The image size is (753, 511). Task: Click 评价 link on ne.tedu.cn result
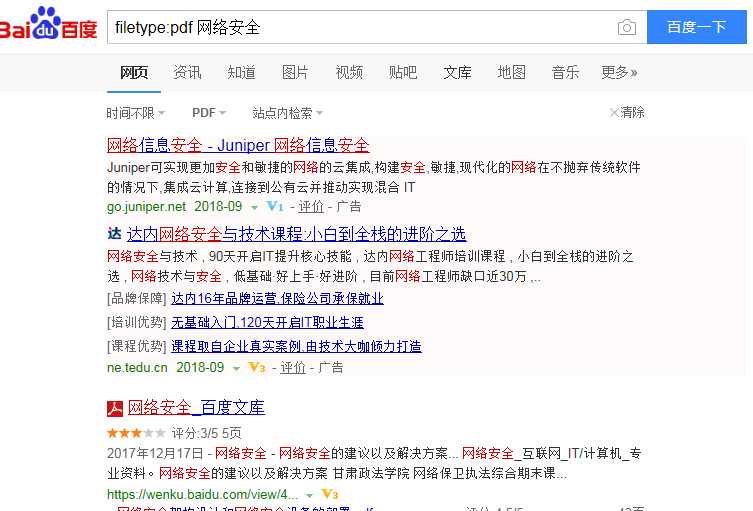pyautogui.click(x=293, y=367)
